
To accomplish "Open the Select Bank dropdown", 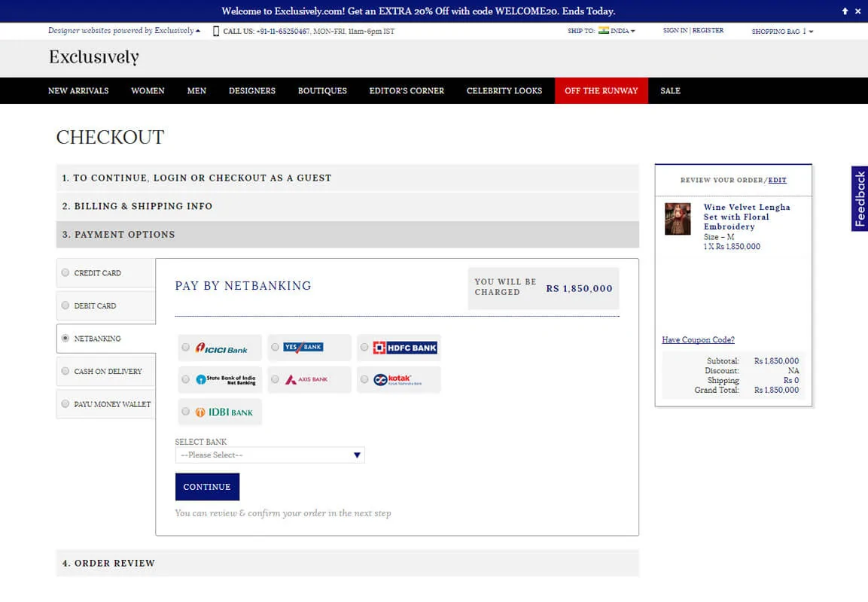I will (x=270, y=455).
